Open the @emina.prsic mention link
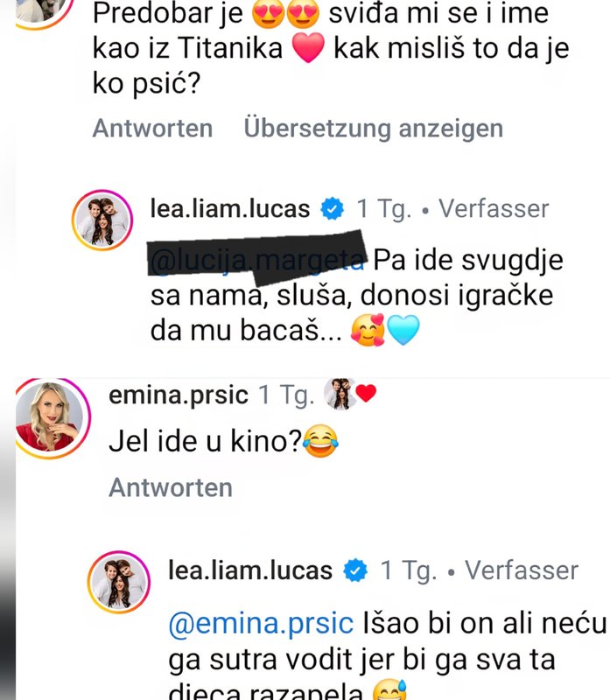This screenshot has width=610, height=700. (x=261, y=623)
